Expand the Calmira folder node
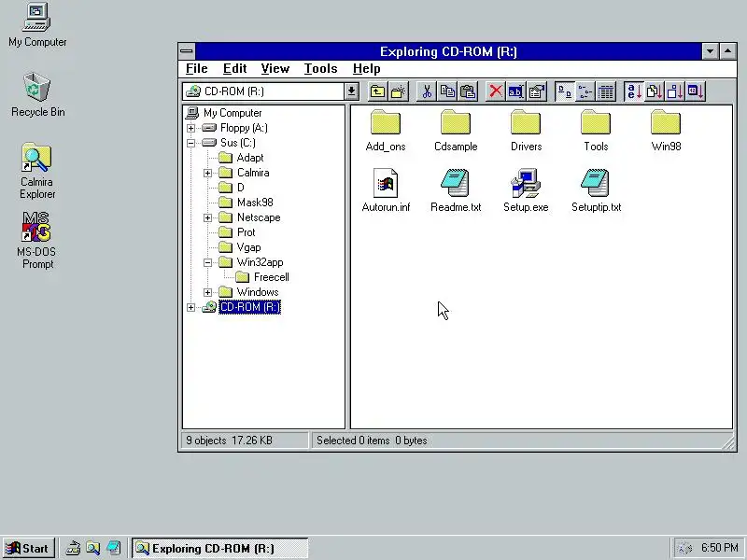This screenshot has height=560, width=747. click(207, 173)
